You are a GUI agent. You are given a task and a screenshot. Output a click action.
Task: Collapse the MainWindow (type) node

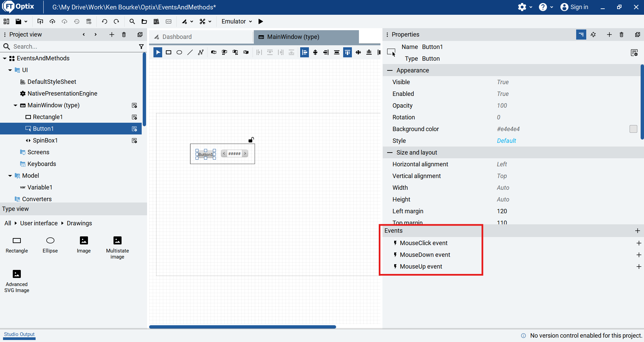click(15, 105)
